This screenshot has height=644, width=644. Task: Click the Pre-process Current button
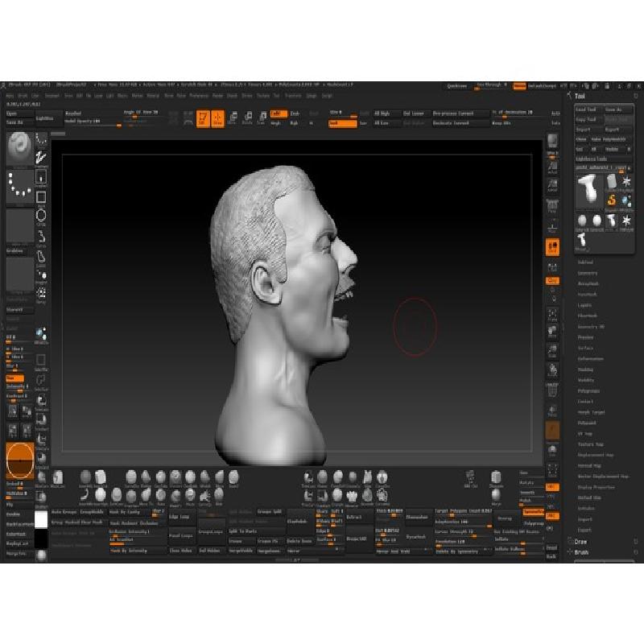(460, 114)
